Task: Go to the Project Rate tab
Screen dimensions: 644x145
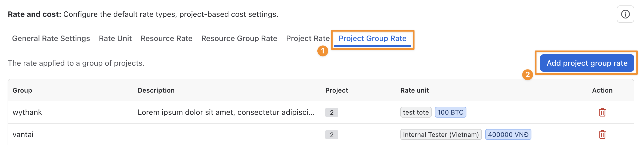Action: point(308,39)
